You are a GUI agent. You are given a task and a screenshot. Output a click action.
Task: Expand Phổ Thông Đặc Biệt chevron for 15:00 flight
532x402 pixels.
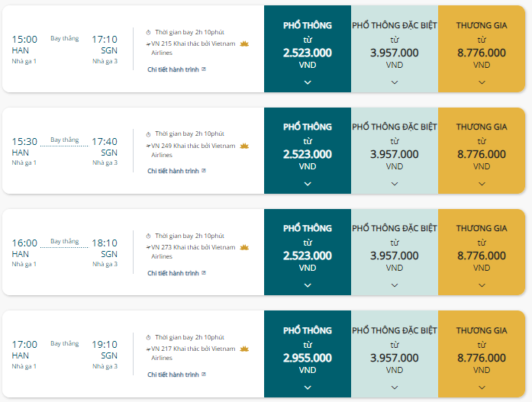tap(395, 82)
